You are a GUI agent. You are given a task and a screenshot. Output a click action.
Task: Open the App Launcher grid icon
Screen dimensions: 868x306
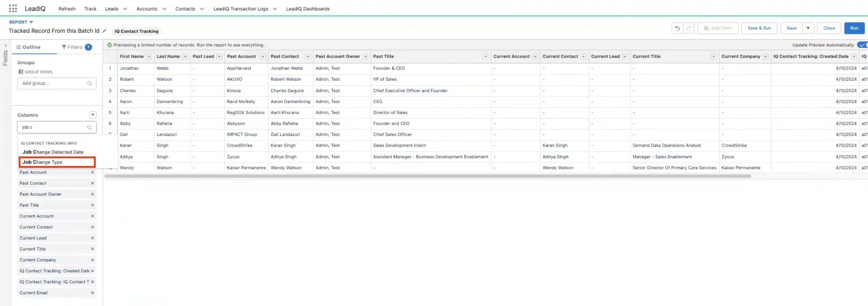point(13,8)
